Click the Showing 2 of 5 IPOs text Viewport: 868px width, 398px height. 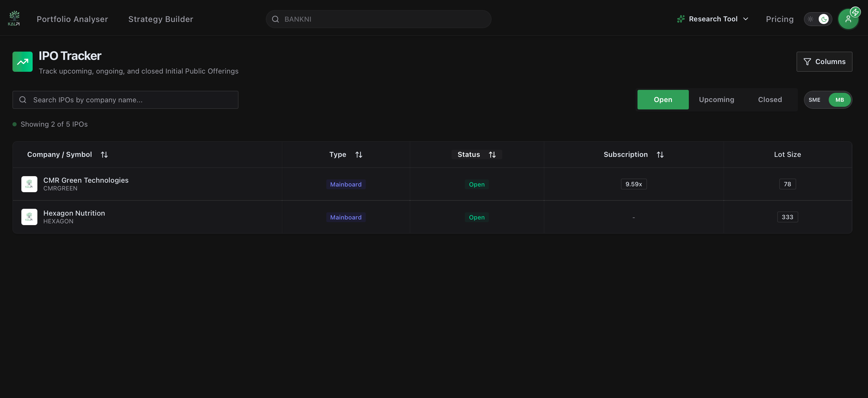point(54,124)
